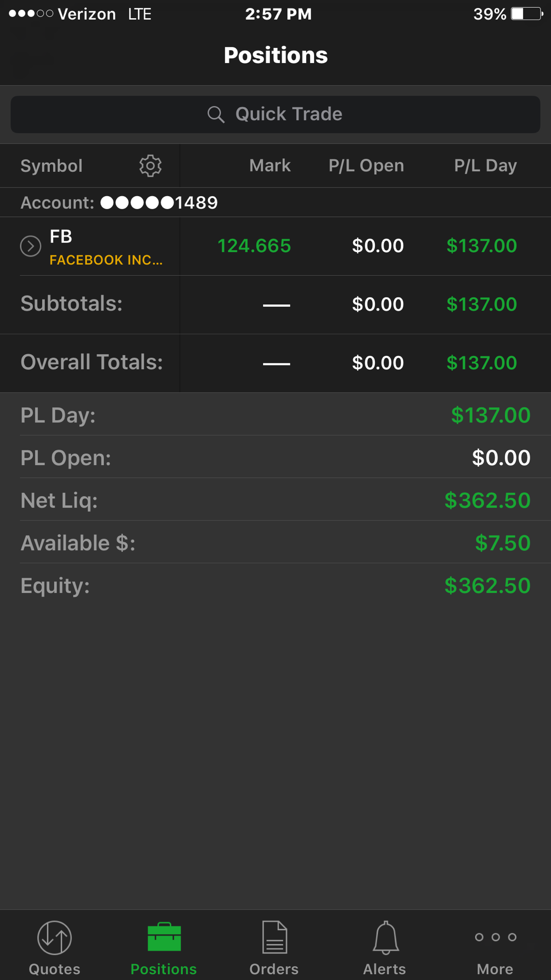Viewport: 551px width, 980px height.
Task: Open the Alerts bell icon
Action: (386, 937)
